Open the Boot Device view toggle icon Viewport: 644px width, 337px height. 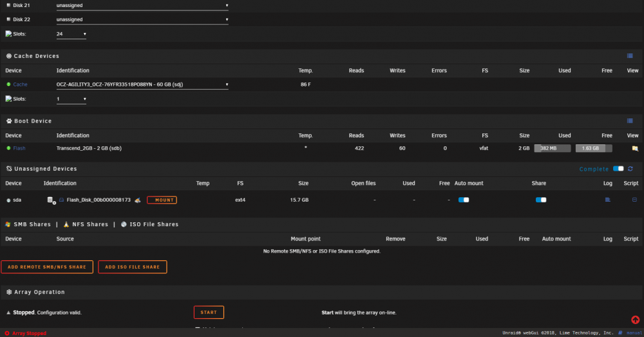point(630,121)
